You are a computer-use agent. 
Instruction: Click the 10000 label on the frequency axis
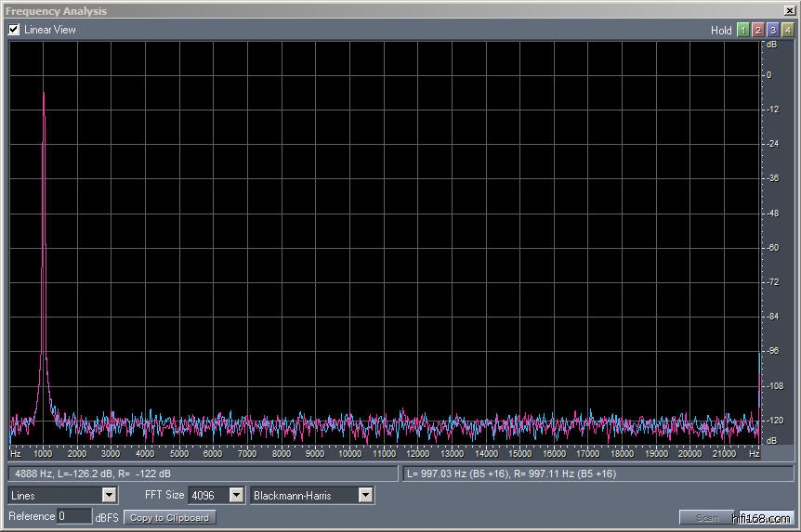(x=349, y=454)
